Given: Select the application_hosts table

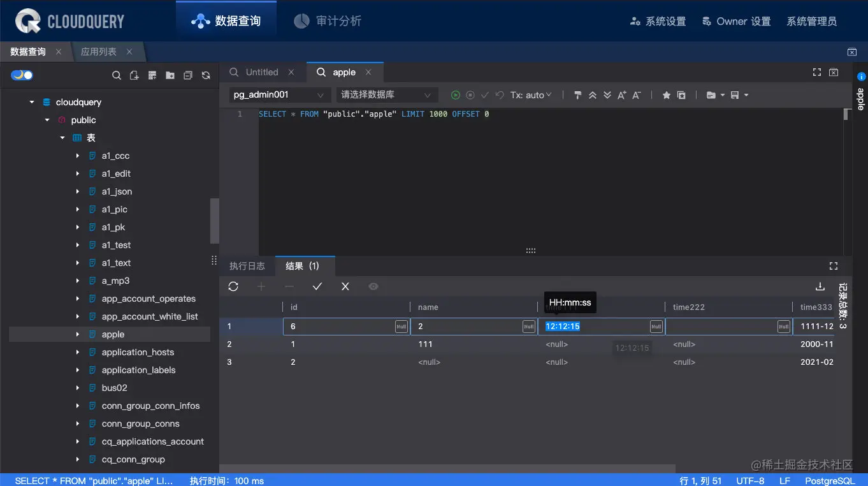Looking at the screenshot, I should click(138, 352).
